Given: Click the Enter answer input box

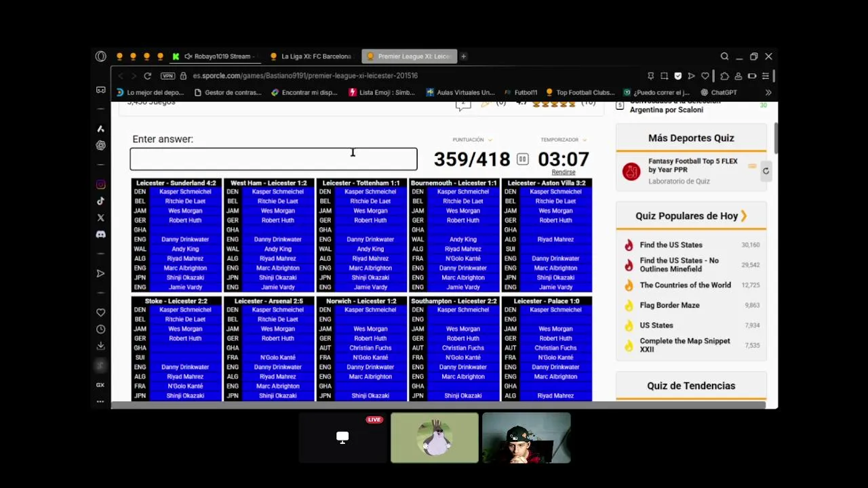Looking at the screenshot, I should tap(273, 159).
